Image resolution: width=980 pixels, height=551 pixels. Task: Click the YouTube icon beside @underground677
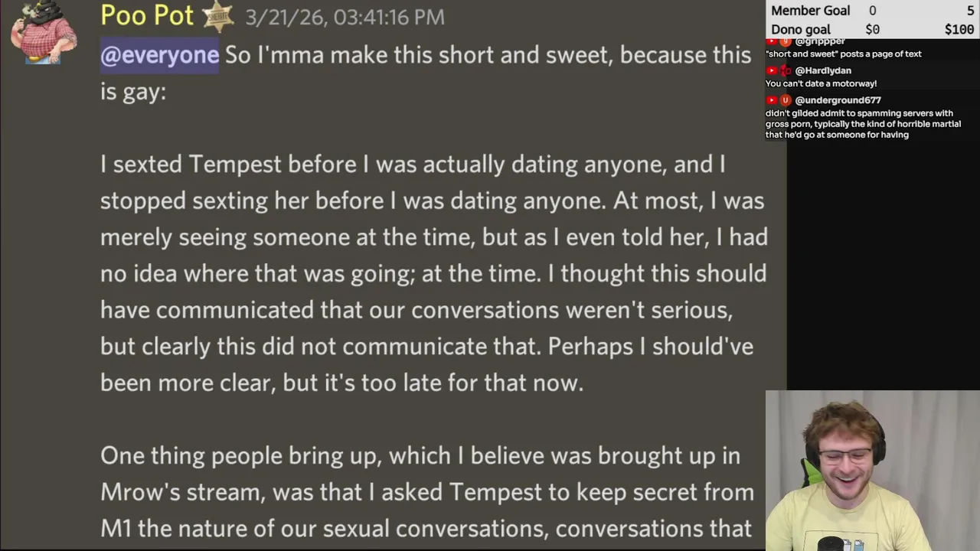[x=772, y=100]
